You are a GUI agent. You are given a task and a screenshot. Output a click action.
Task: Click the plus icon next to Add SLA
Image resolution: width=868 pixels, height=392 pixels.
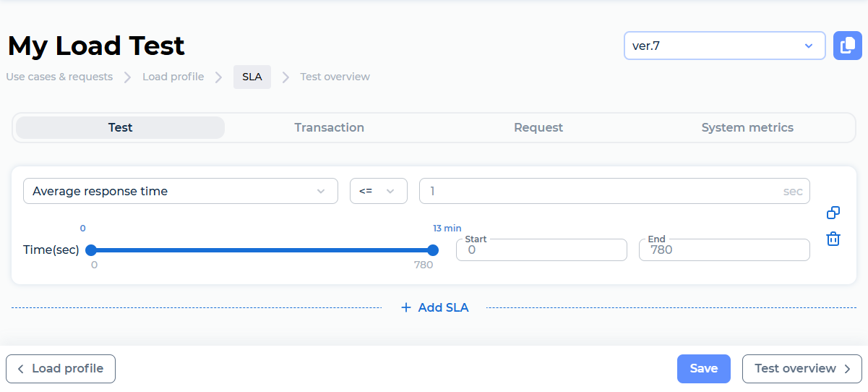pyautogui.click(x=406, y=307)
